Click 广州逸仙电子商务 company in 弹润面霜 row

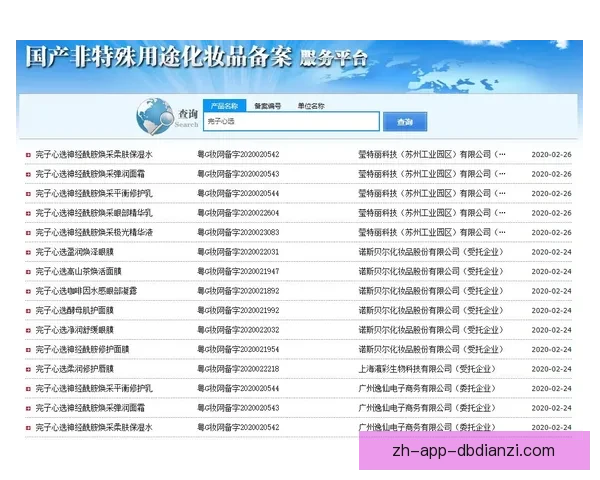[427, 408]
